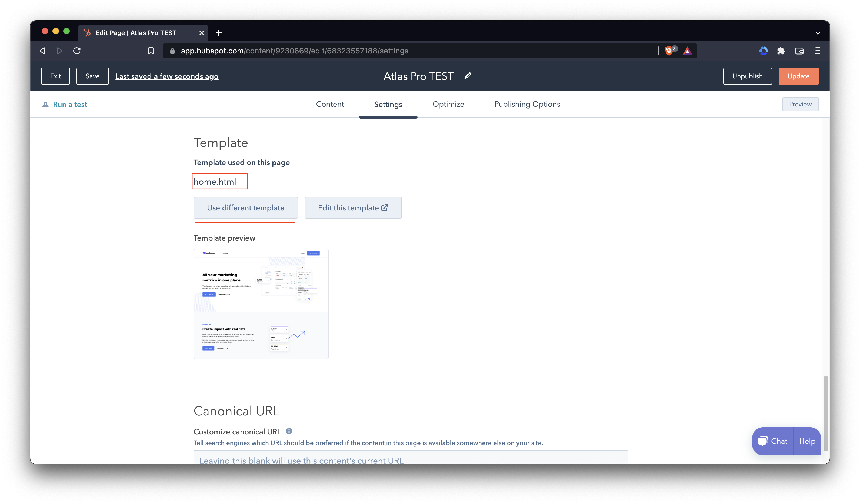Click the address bar URL
The image size is (860, 504).
coord(295,51)
